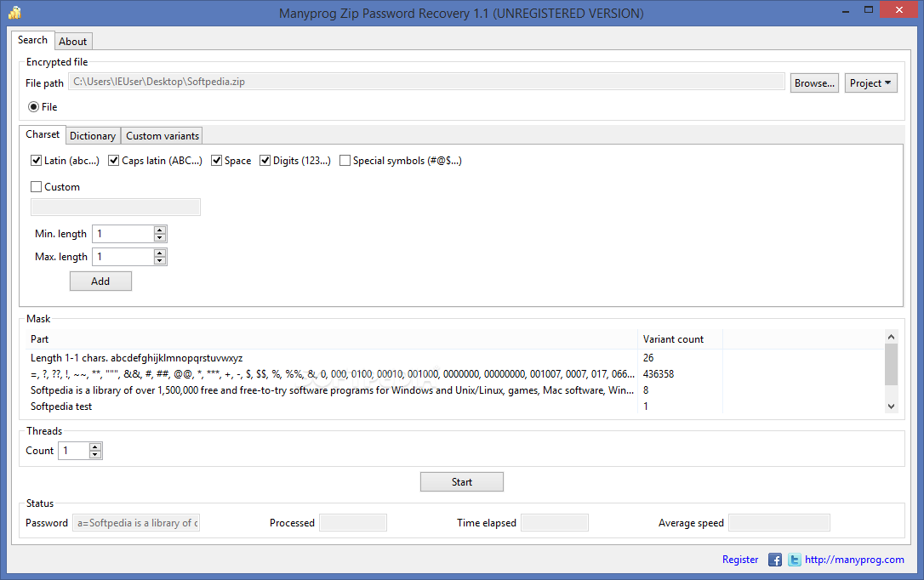This screenshot has height=580, width=924.
Task: Decrease thread Count with down arrow
Action: [x=95, y=454]
